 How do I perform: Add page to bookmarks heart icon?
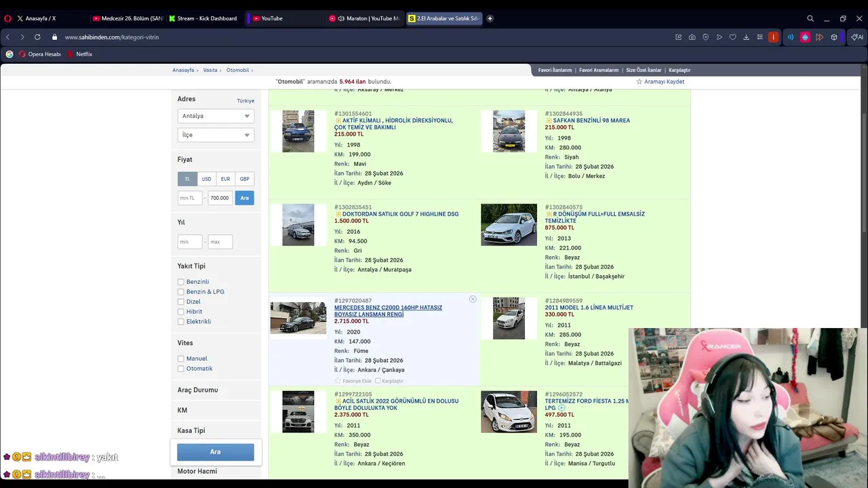pos(732,37)
